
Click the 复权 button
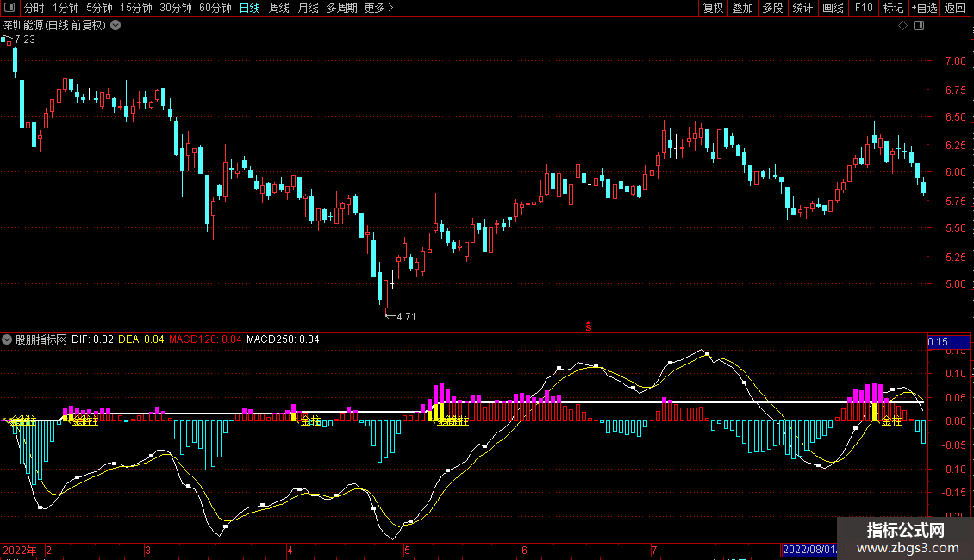pos(713,8)
